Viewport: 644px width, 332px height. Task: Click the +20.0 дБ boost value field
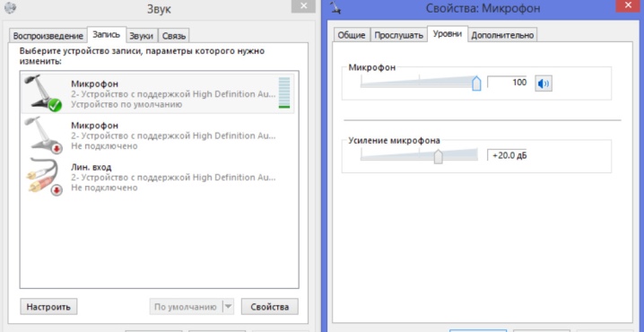click(508, 156)
